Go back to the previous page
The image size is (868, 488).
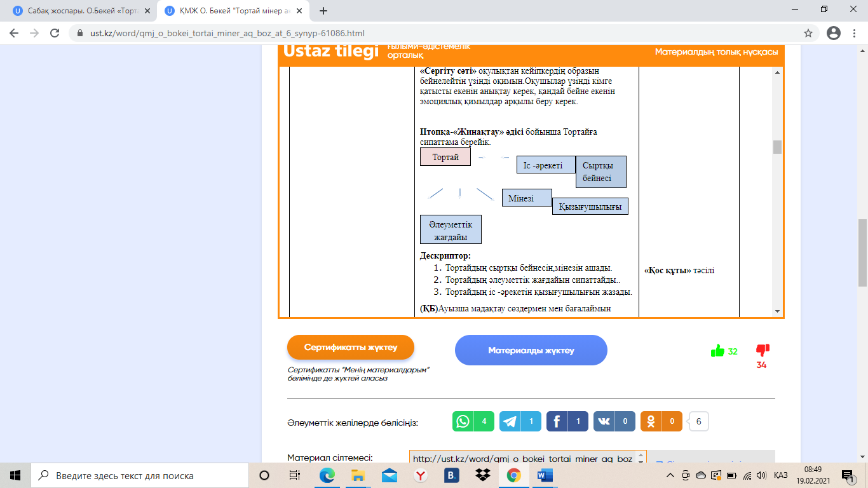coord(14,33)
